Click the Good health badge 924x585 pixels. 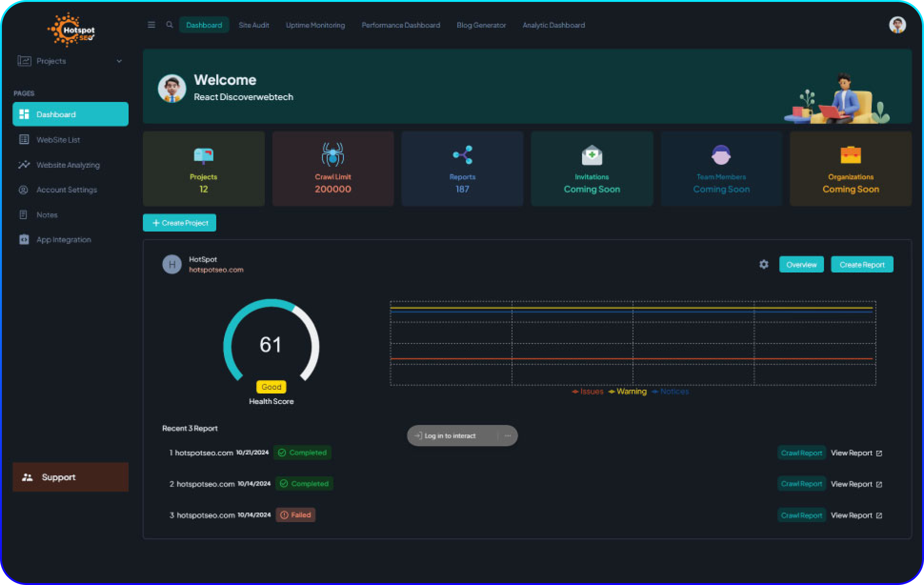pos(271,387)
